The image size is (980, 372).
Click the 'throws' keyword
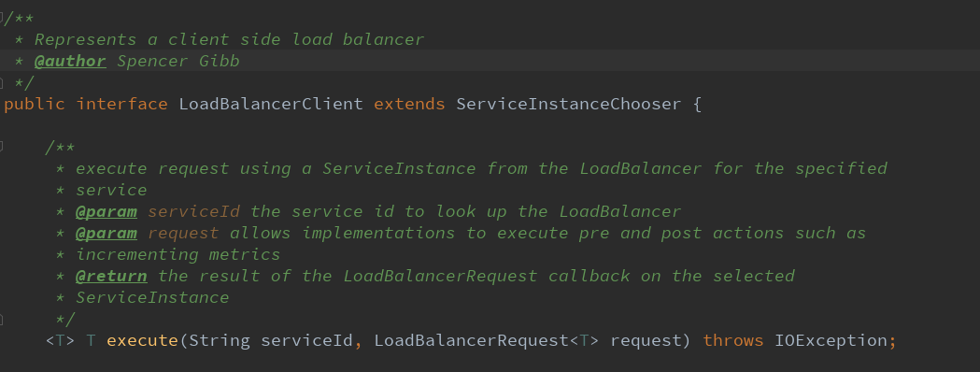click(x=733, y=341)
